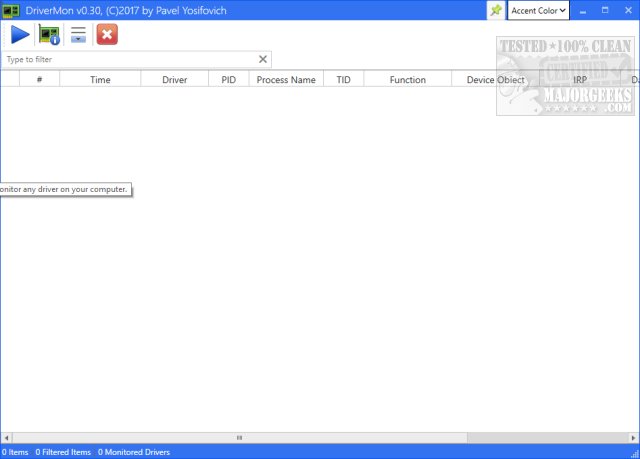Sort by the # column header

coord(40,79)
